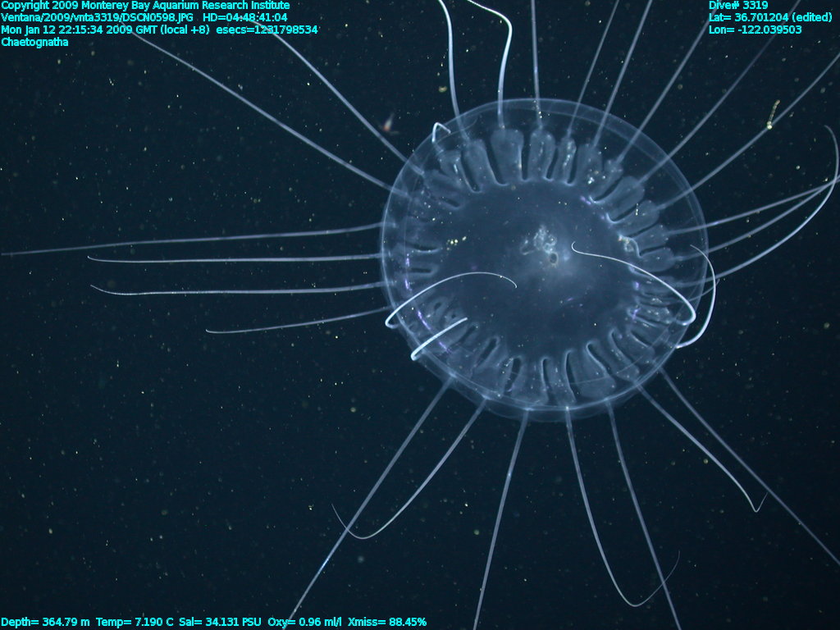
Task: Click the Lon= -122.039503 reading
Action: point(755,30)
